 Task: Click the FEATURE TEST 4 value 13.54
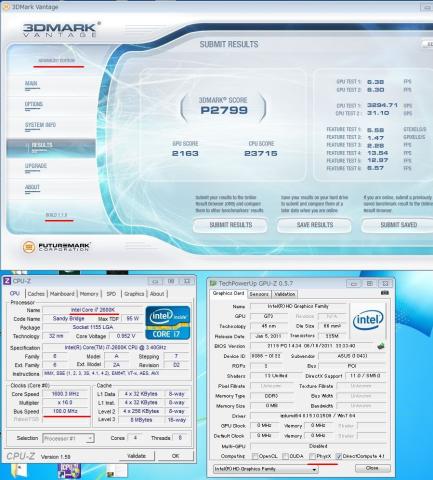click(x=377, y=153)
